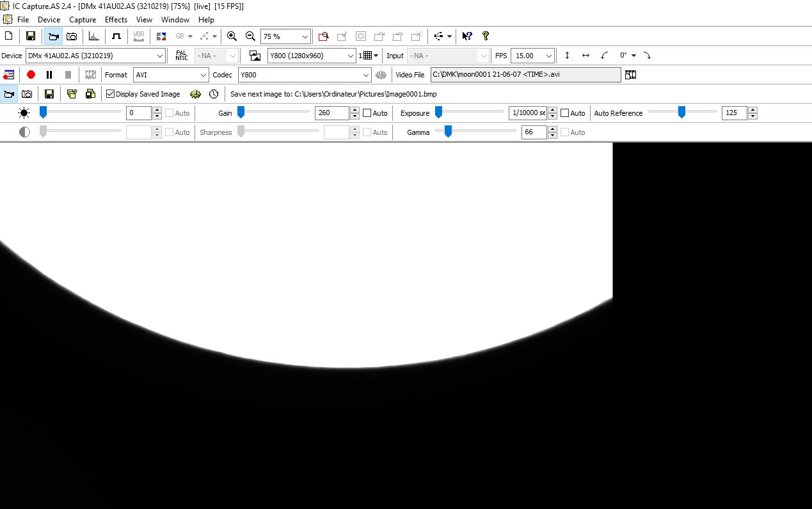Click the Auto Reference slider handle
This screenshot has height=509, width=812.
681,113
